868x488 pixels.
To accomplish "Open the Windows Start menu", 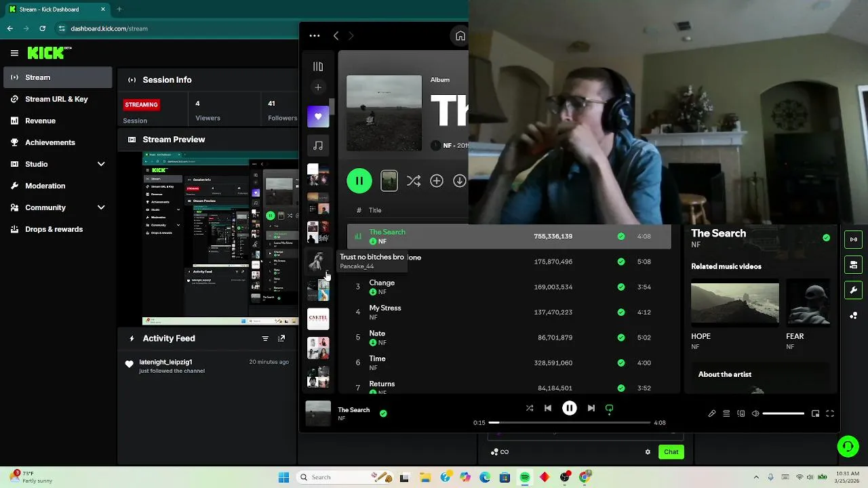I will coord(283,477).
